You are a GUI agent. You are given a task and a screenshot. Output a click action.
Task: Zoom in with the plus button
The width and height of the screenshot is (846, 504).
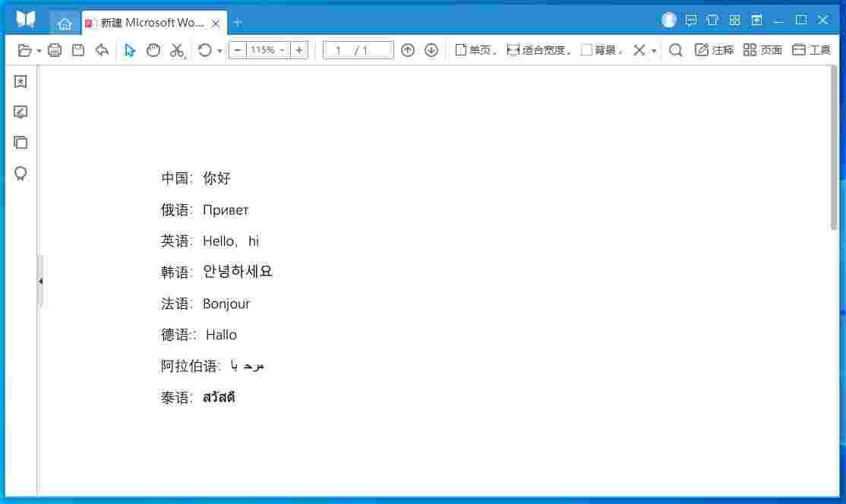click(298, 50)
